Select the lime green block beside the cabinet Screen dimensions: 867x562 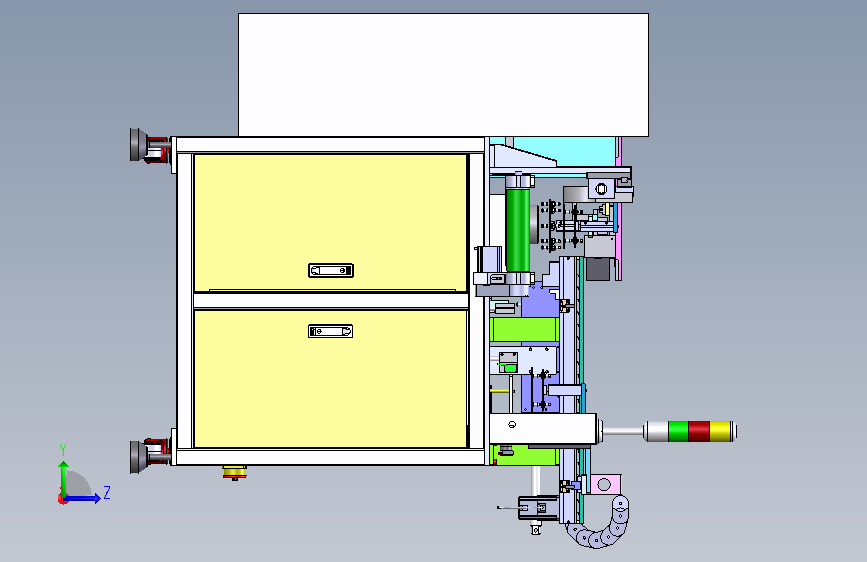(524, 330)
